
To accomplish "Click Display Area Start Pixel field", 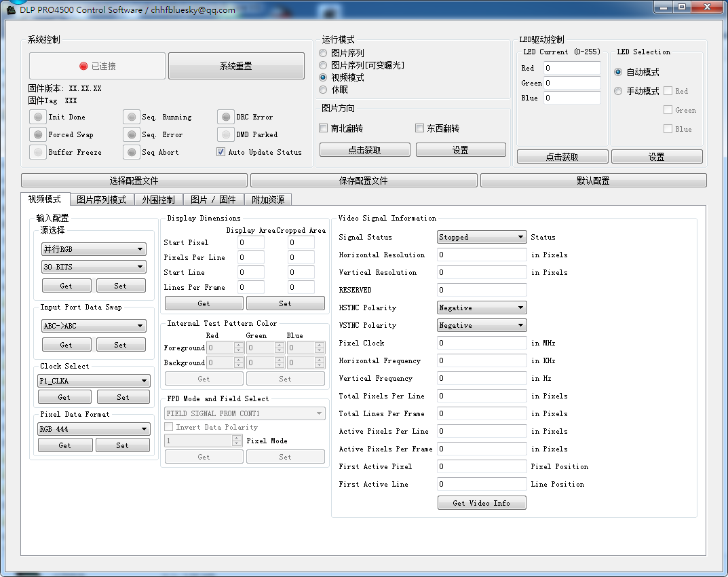I will [x=251, y=242].
